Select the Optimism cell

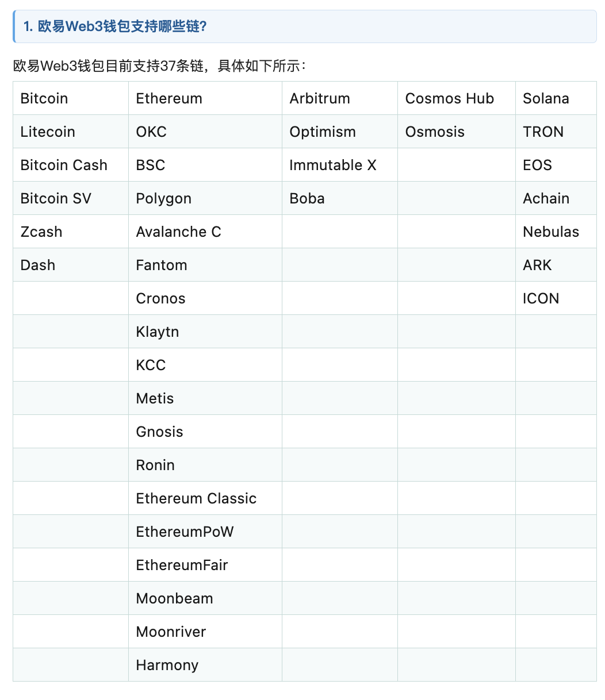coord(323,132)
